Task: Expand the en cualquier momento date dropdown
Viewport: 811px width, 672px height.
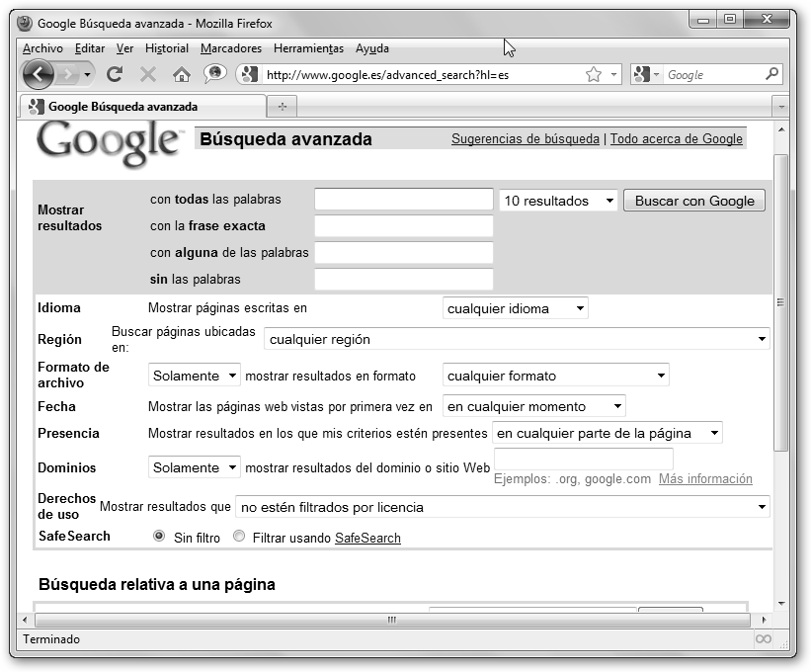Action: pos(533,406)
